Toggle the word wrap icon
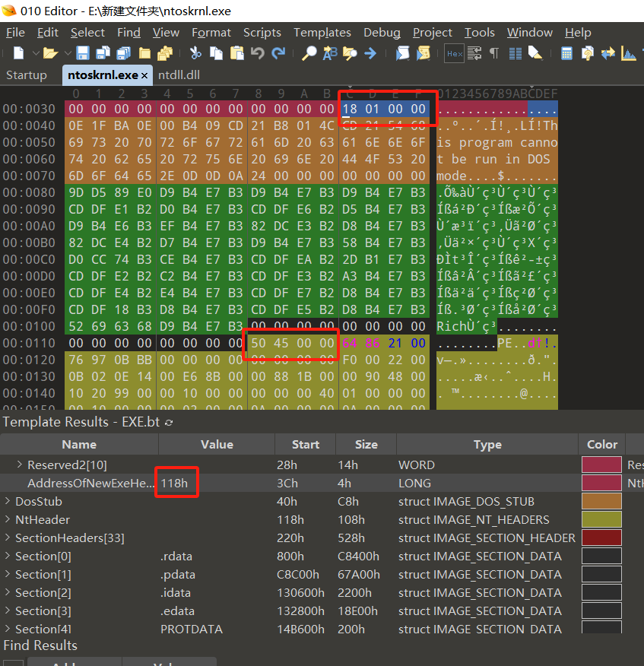 point(474,53)
